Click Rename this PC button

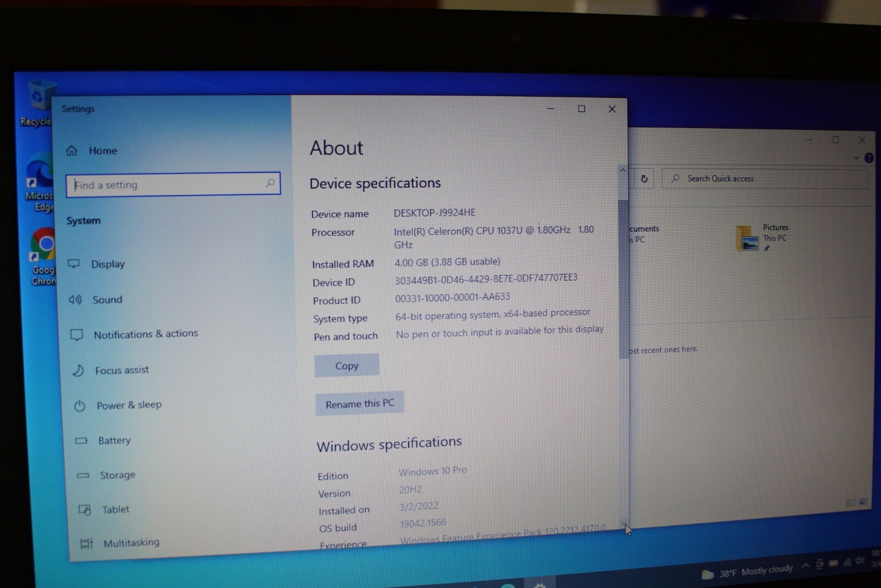[360, 404]
